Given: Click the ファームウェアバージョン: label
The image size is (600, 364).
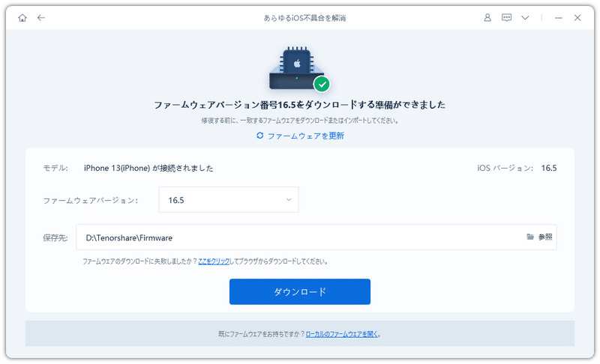Looking at the screenshot, I should (90, 200).
